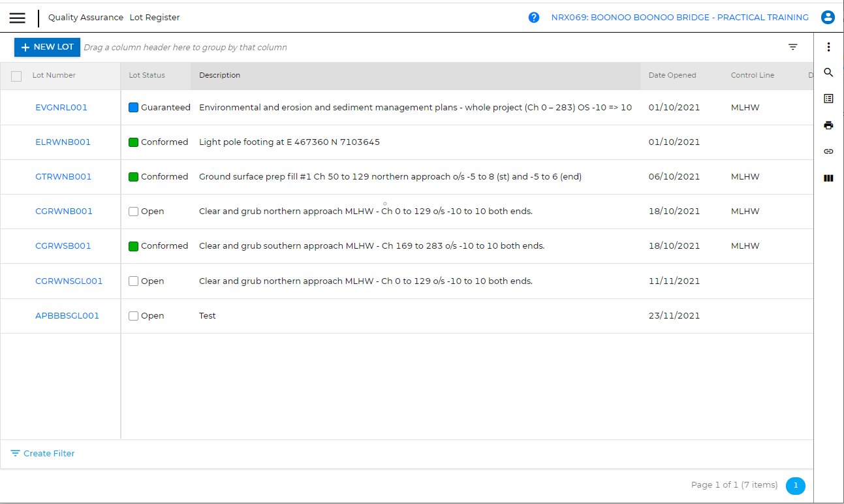Image resolution: width=844 pixels, height=504 pixels.
Task: Click the search magnifier icon in sidebar
Action: click(x=828, y=72)
